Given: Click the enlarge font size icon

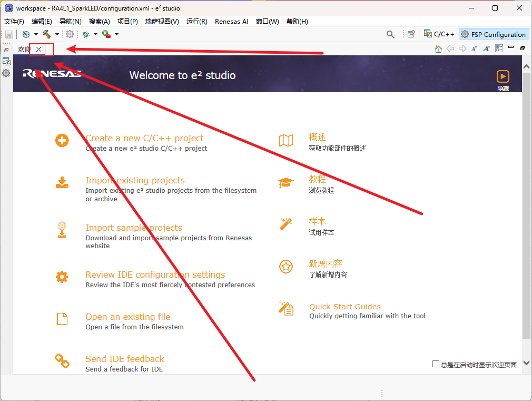Looking at the screenshot, I should click(x=487, y=48).
